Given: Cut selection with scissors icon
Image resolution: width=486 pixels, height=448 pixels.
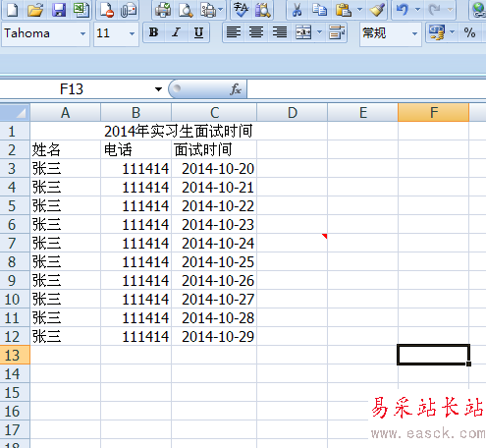Looking at the screenshot, I should click(297, 10).
